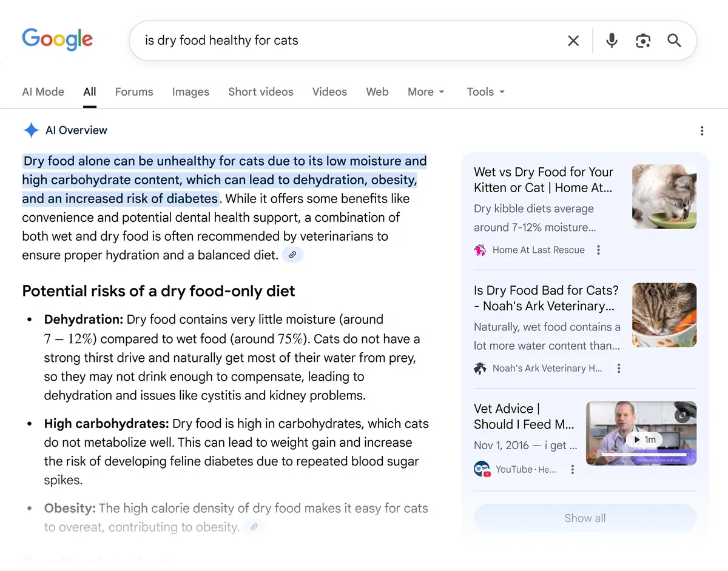Open options for YouTube video source
The width and height of the screenshot is (728, 571).
(572, 469)
